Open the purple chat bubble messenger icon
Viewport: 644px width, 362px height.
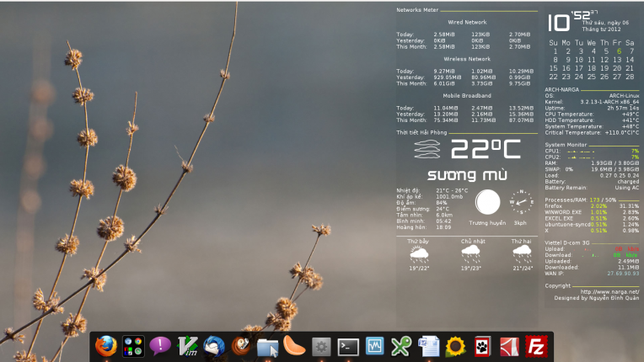[x=159, y=346]
